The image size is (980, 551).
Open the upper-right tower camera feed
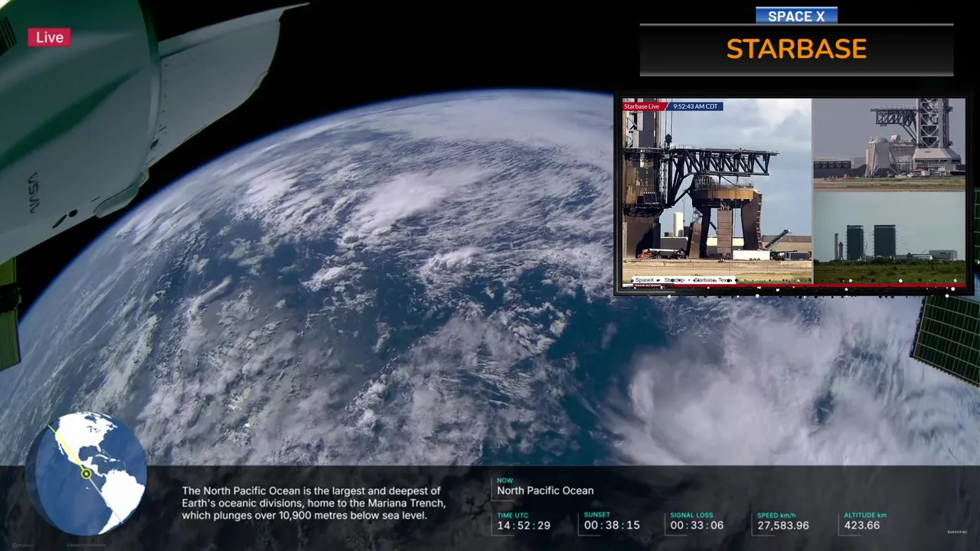[889, 143]
